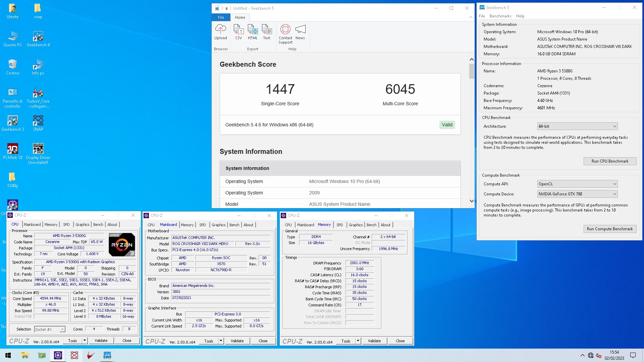The image size is (644, 362).
Task: Export results as HTML
Action: tap(253, 32)
